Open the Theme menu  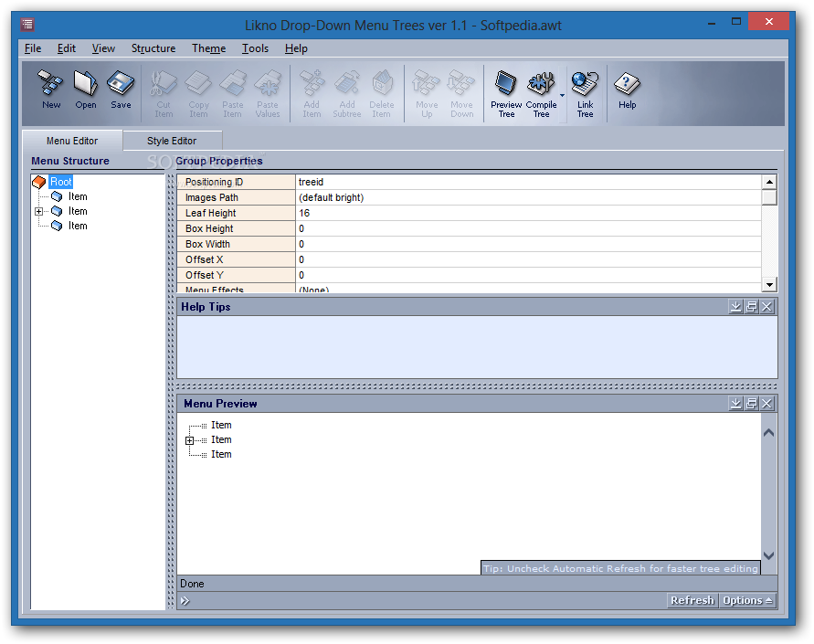(208, 48)
